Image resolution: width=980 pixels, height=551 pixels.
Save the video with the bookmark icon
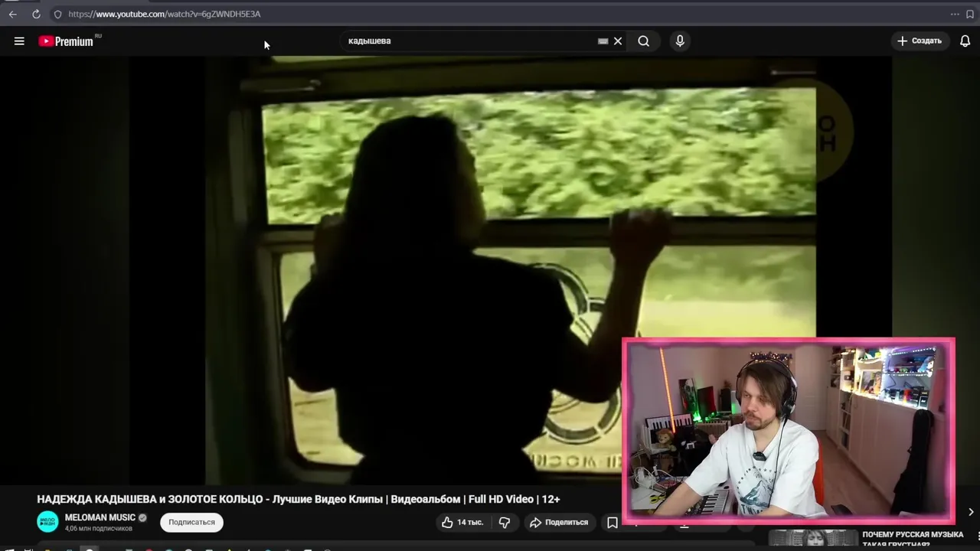coord(612,522)
